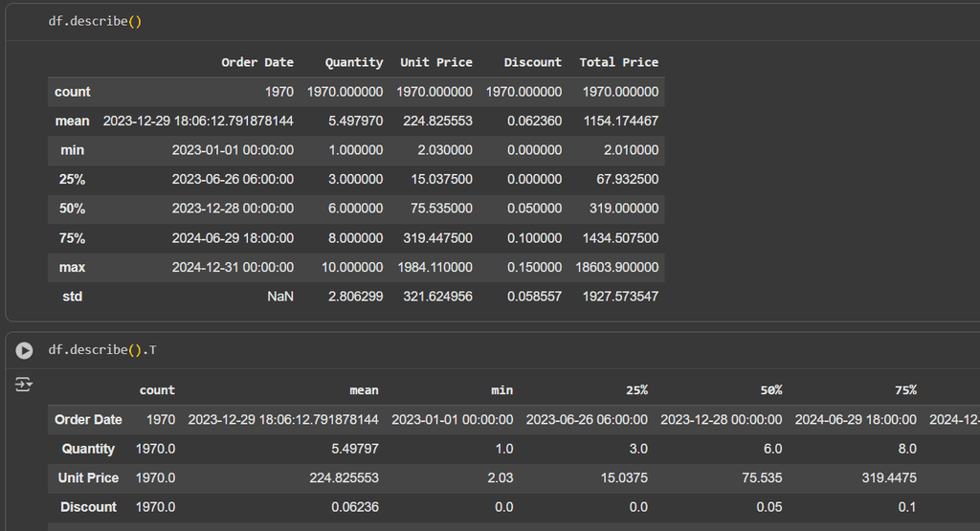Click the Discount column header in first table
The height and width of the screenshot is (531, 980).
coord(532,62)
